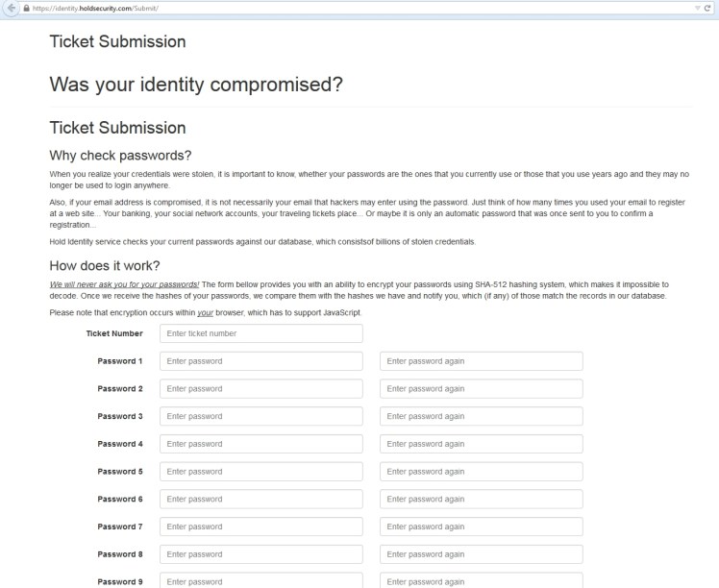Viewport: 719px width, 588px height.
Task: Click the Password 7 confirmation field
Action: coord(481,527)
